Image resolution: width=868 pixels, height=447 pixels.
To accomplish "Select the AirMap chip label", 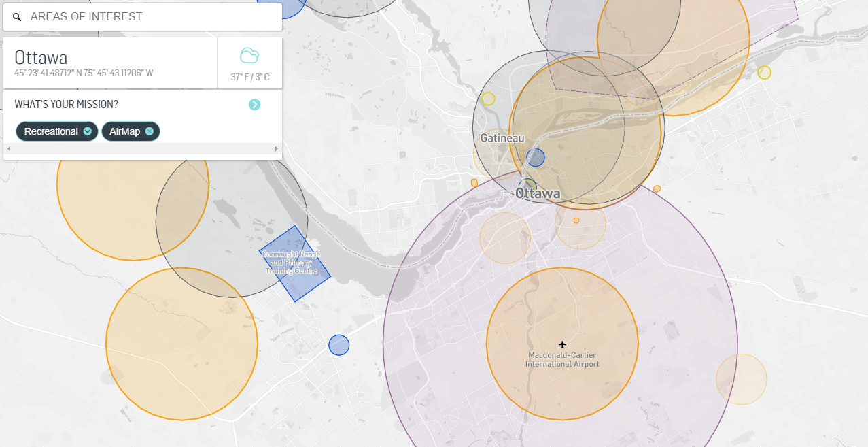I will (x=124, y=131).
